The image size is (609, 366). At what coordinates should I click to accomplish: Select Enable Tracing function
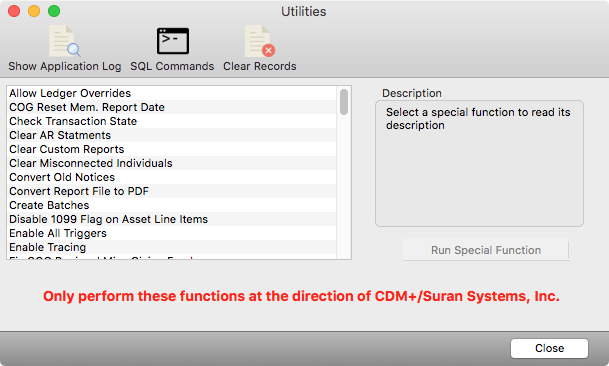[x=171, y=247]
